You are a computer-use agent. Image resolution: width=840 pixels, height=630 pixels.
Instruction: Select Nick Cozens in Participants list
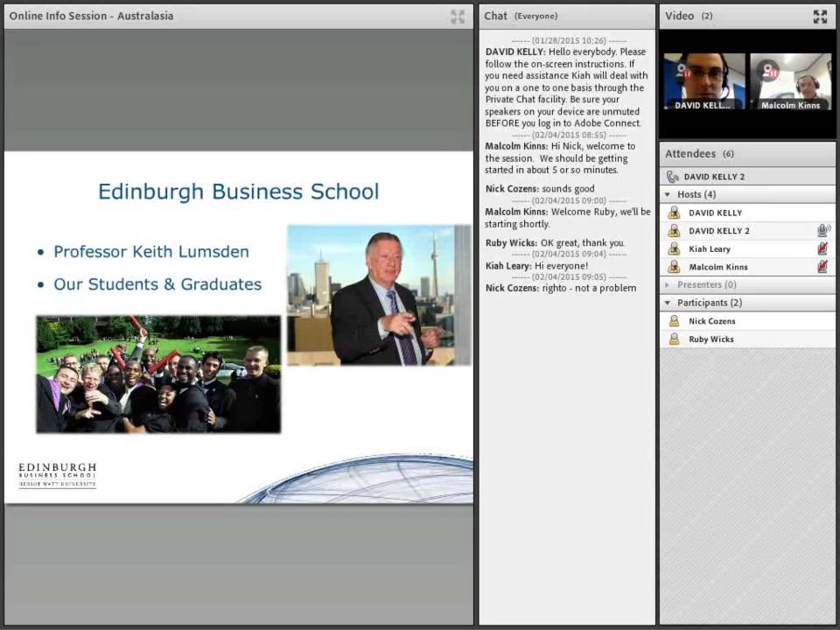pos(747,321)
